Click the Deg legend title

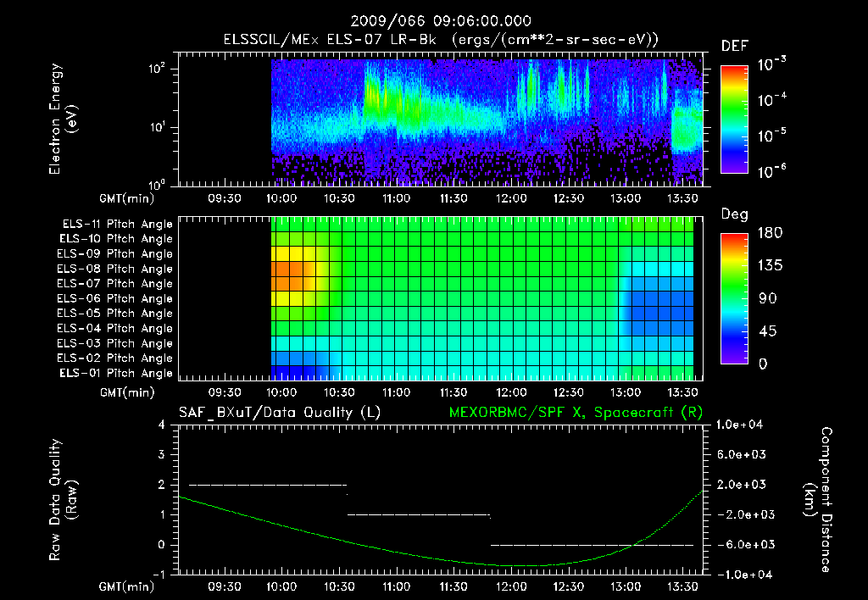pos(735,214)
